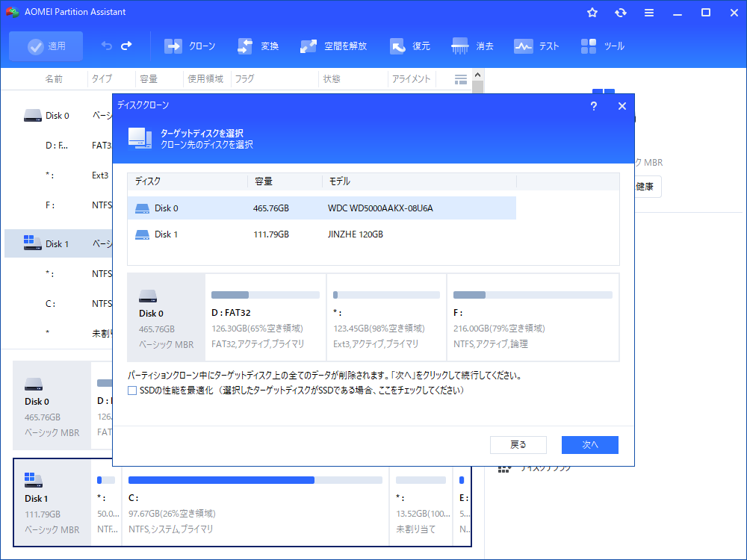747x560 pixels.
Task: Select Disk 1 row in main partition list
Action: (58, 244)
